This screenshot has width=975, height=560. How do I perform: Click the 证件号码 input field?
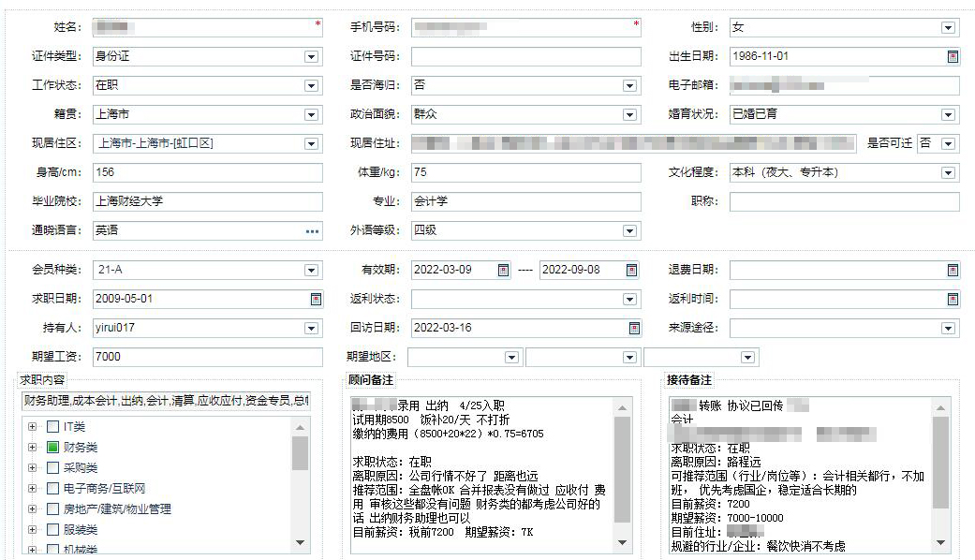[x=526, y=56]
